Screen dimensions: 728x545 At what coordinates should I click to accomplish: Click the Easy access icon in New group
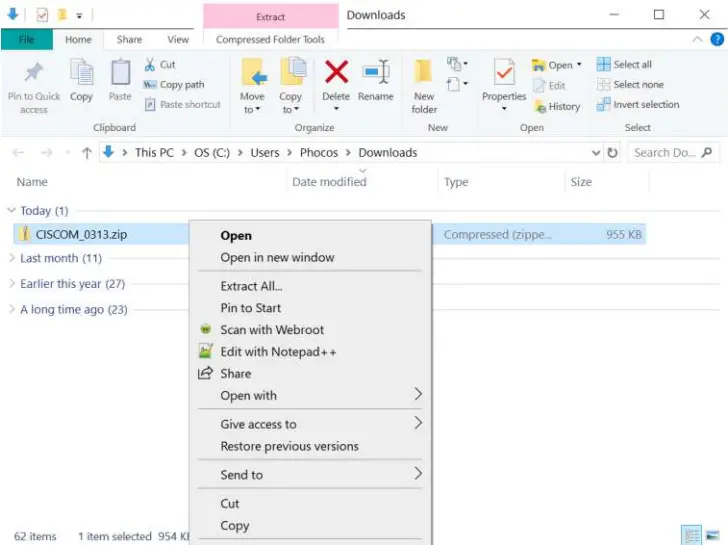point(454,84)
